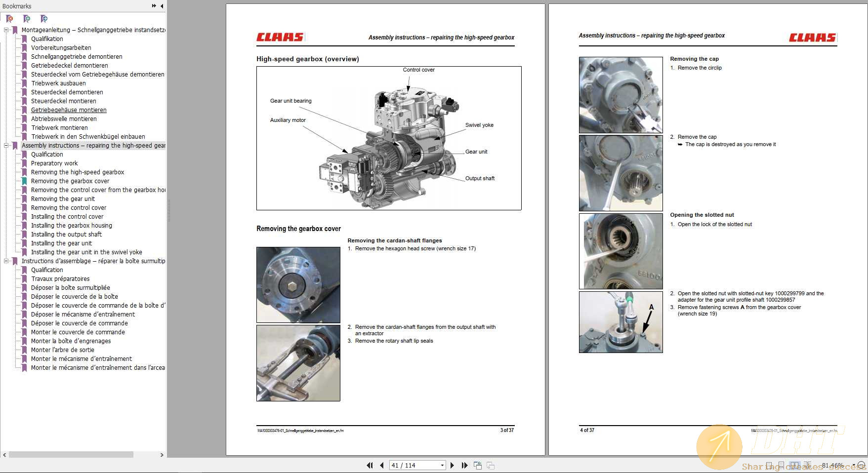Open the Déposer la boîte surmultipliée bookmark

pos(71,287)
